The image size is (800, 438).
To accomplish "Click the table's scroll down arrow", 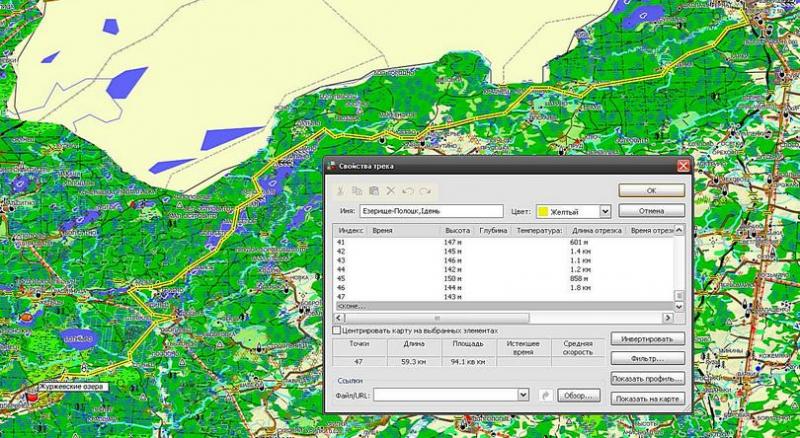I will pyautogui.click(x=679, y=307).
